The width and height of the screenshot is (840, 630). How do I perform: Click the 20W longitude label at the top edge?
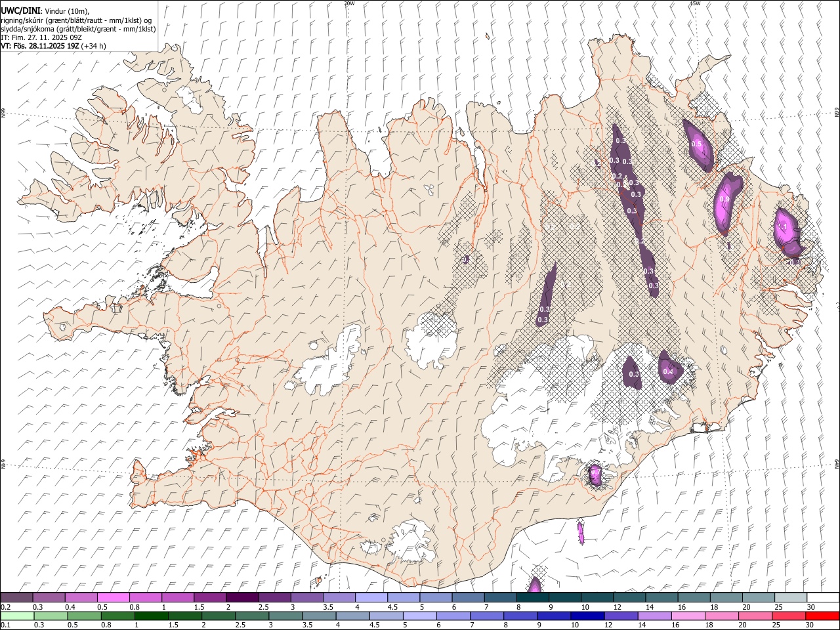(x=349, y=3)
